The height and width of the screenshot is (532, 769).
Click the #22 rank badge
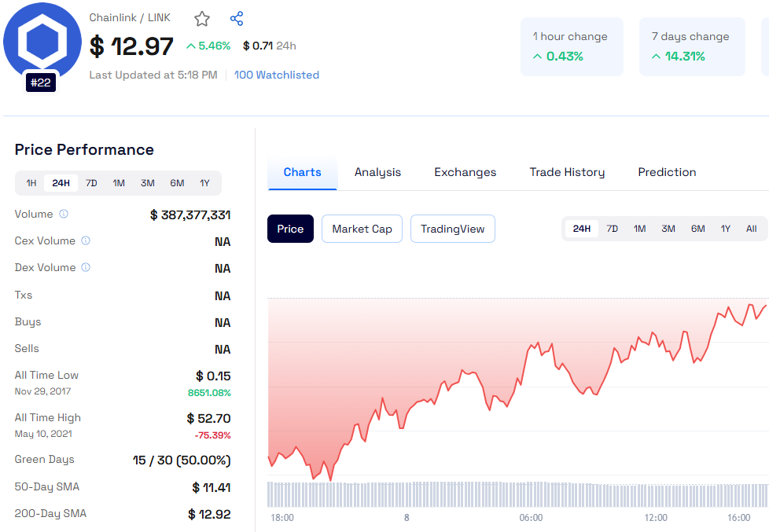tap(41, 83)
